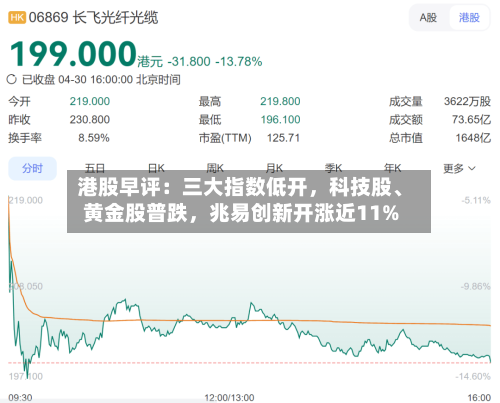Screen dimensions: 500x403
Task: Click the 成交额 value 73.65亿
Action: (471, 120)
